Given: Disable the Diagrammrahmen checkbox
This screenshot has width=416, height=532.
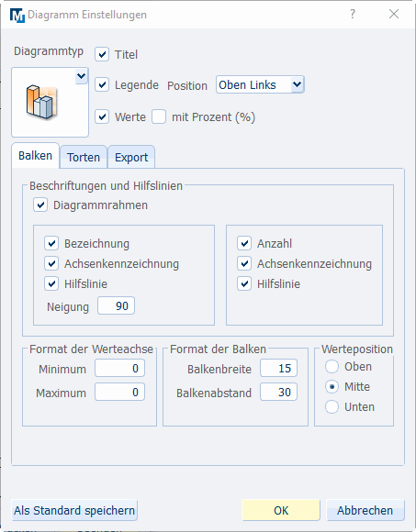Looking at the screenshot, I should click(x=40, y=205).
